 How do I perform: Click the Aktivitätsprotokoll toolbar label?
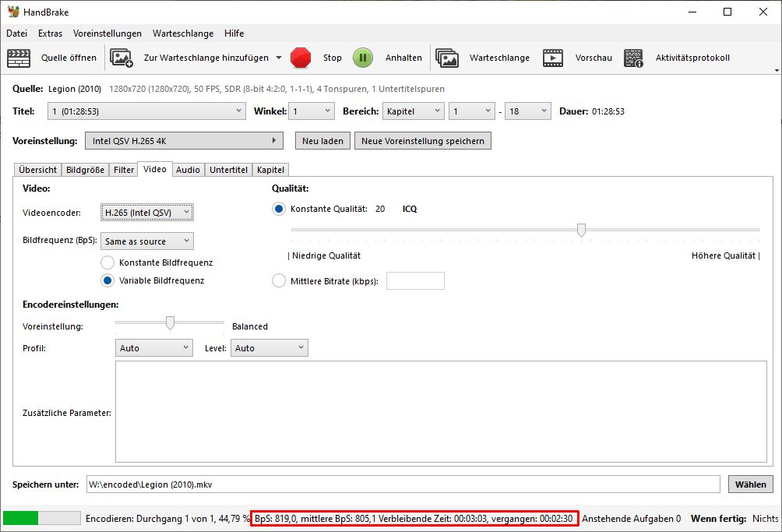(x=692, y=58)
